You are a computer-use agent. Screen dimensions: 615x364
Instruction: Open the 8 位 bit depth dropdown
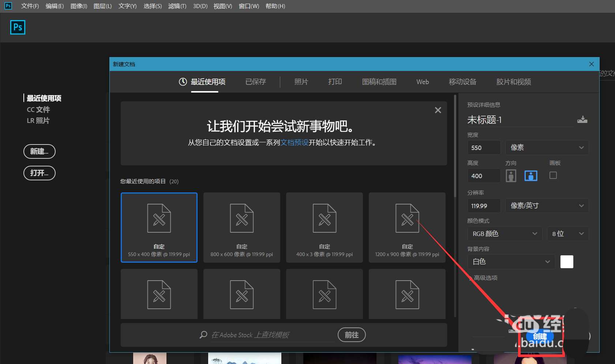point(567,234)
